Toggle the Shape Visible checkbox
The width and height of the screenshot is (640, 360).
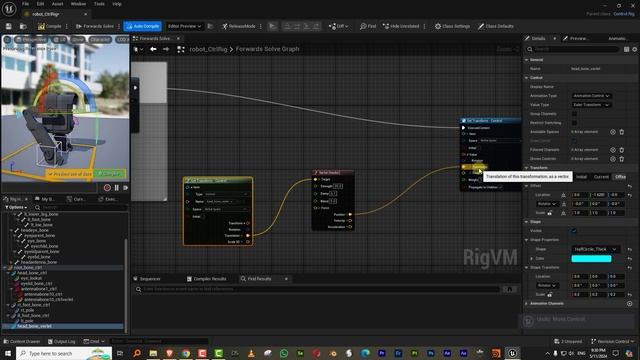click(574, 231)
